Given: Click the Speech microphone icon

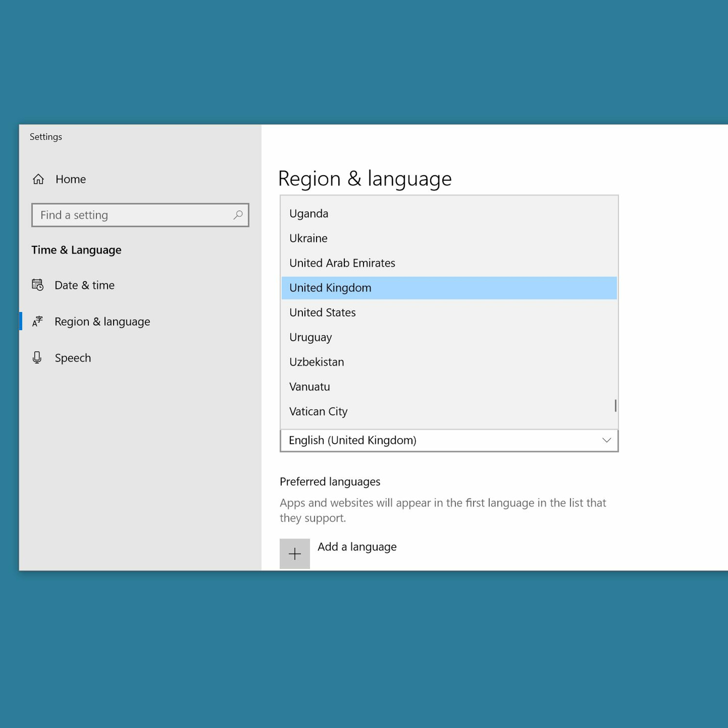Looking at the screenshot, I should coord(37,358).
